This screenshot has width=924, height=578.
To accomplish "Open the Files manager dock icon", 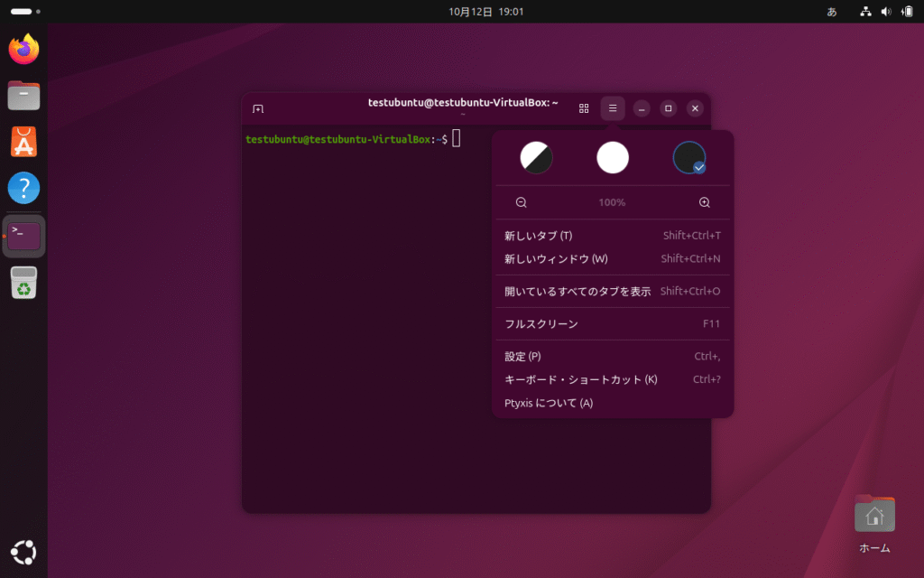I will 24,95.
